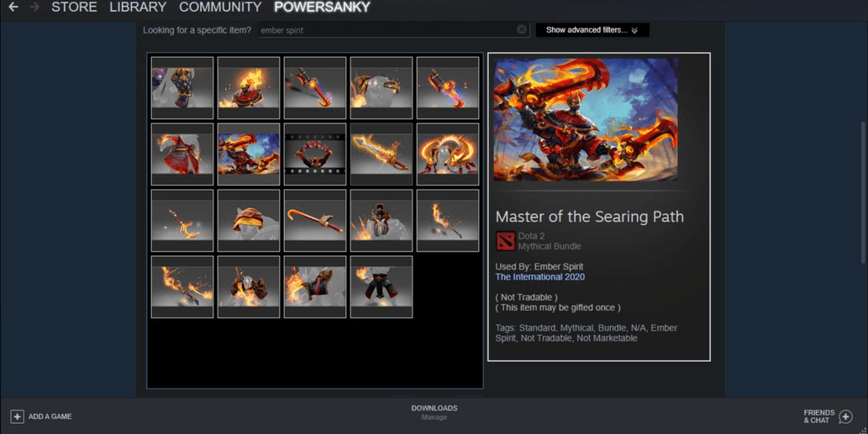Go forward using the right arrow

[34, 8]
